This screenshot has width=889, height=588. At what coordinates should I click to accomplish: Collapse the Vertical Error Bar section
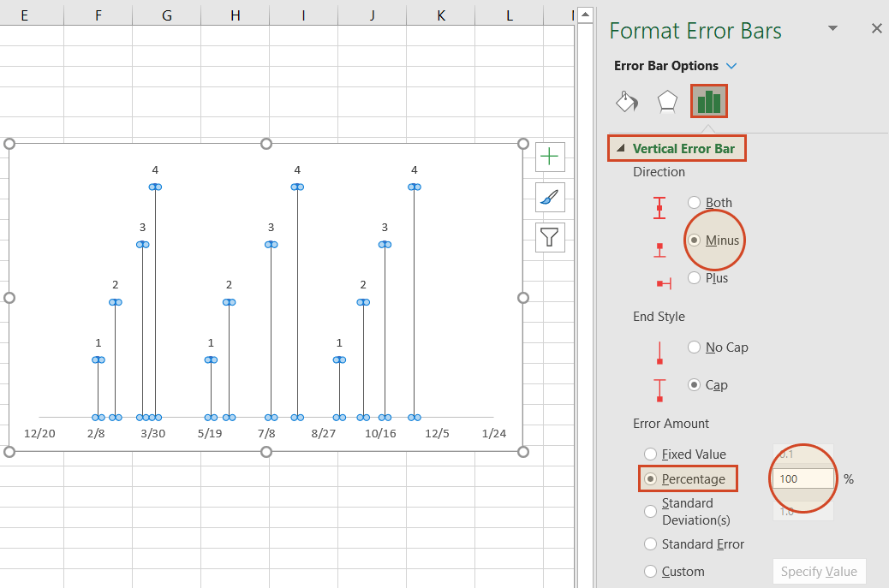coord(621,147)
